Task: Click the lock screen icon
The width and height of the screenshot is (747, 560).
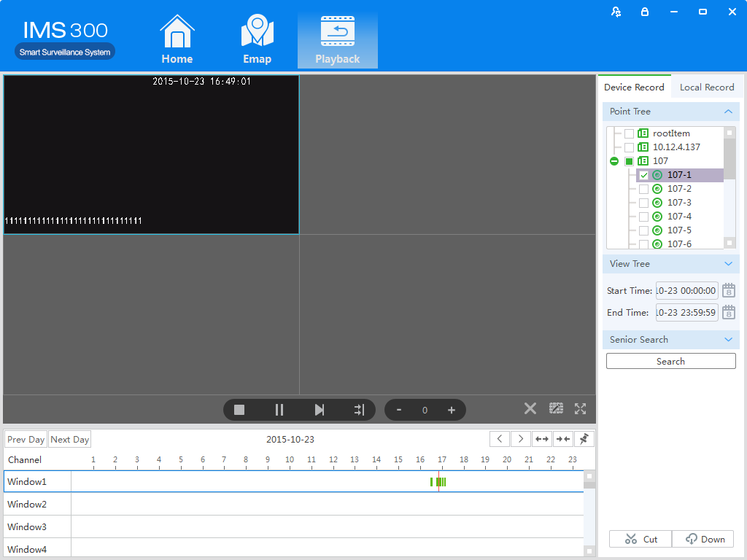Action: pos(644,12)
